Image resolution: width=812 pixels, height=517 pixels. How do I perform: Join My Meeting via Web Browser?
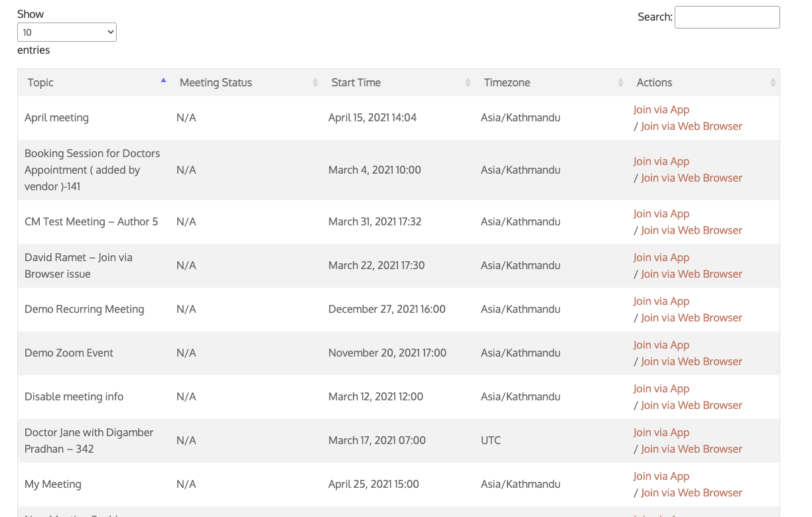691,493
